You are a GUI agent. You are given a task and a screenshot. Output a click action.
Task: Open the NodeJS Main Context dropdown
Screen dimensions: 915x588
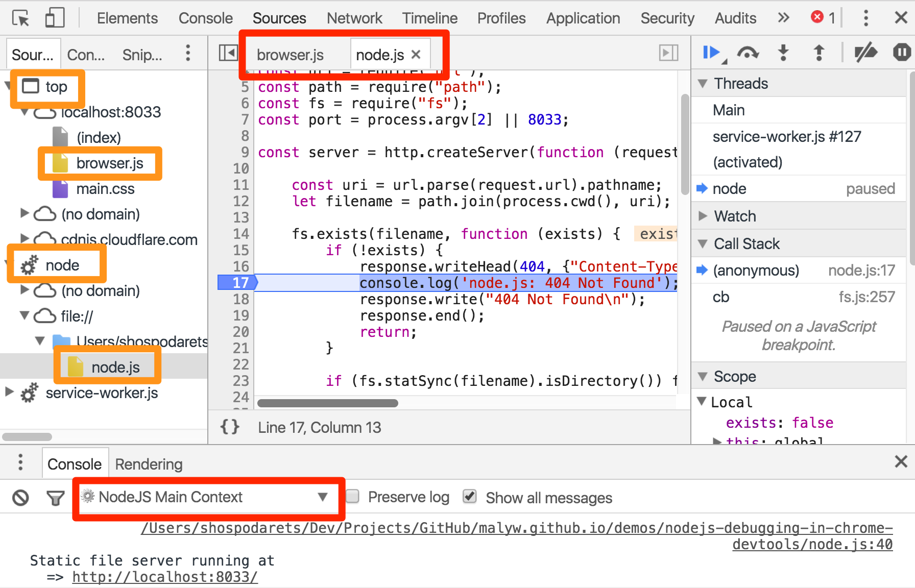pyautogui.click(x=322, y=497)
